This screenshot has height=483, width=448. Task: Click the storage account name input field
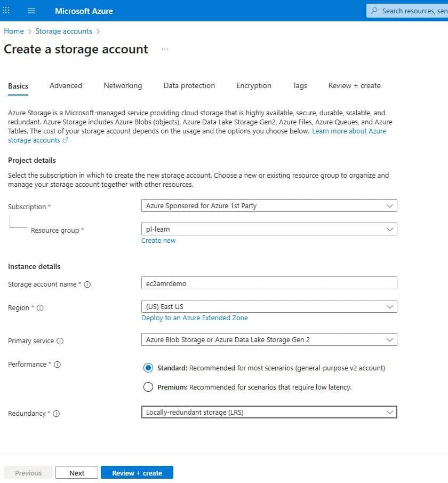(x=269, y=283)
